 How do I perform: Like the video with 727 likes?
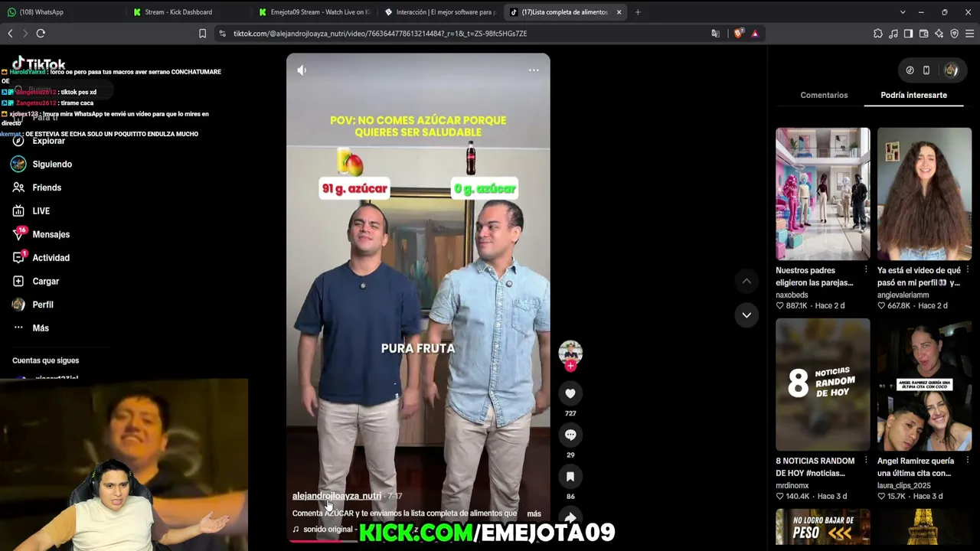click(570, 393)
